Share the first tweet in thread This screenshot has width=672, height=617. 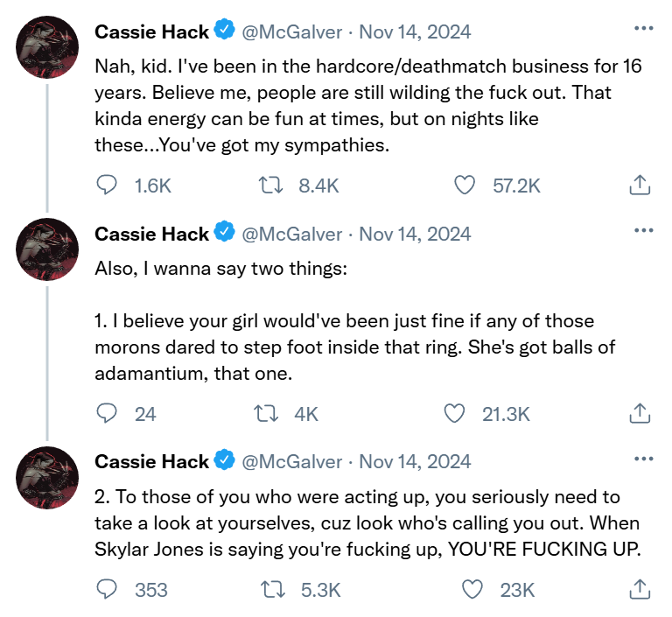pyautogui.click(x=640, y=186)
